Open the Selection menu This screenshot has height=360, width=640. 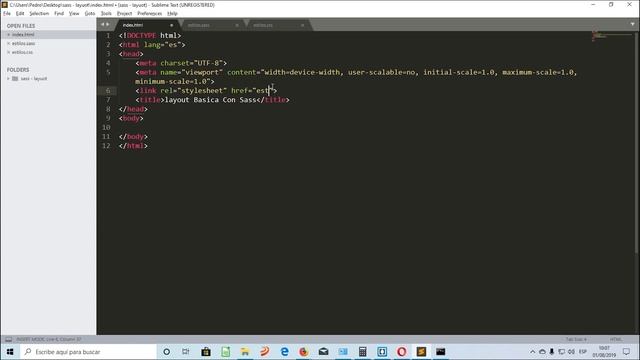[39, 13]
